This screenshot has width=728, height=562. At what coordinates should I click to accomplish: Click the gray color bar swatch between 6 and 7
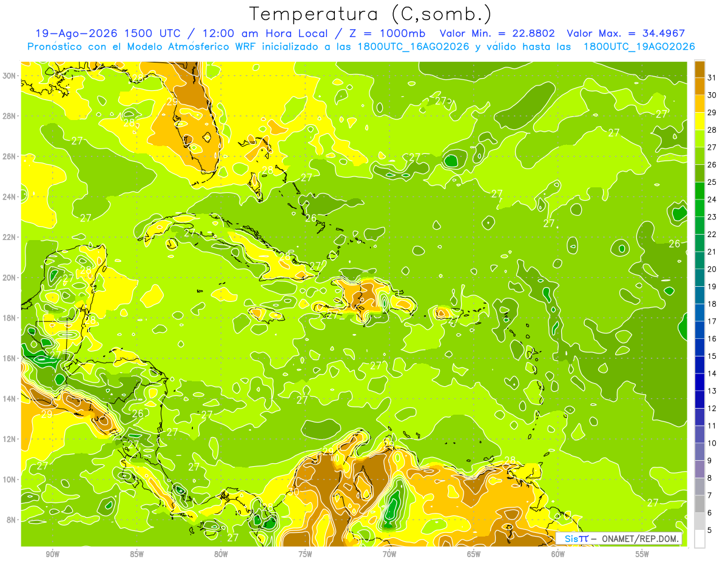[699, 504]
